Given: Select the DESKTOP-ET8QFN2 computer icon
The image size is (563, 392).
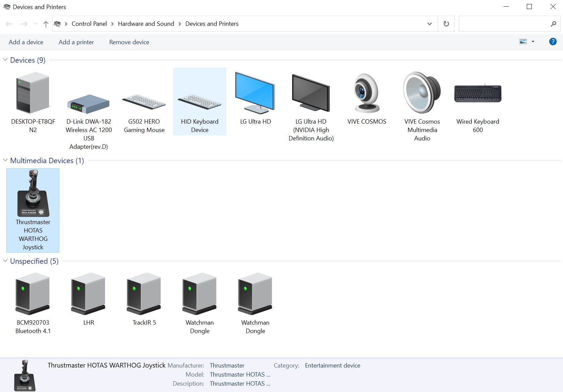Looking at the screenshot, I should (x=33, y=102).
